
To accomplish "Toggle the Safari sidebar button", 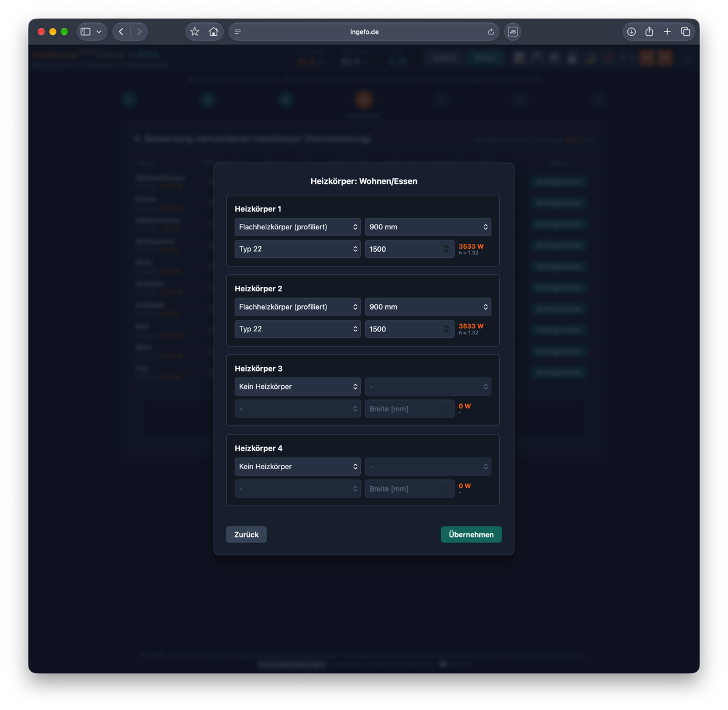I will click(x=86, y=32).
